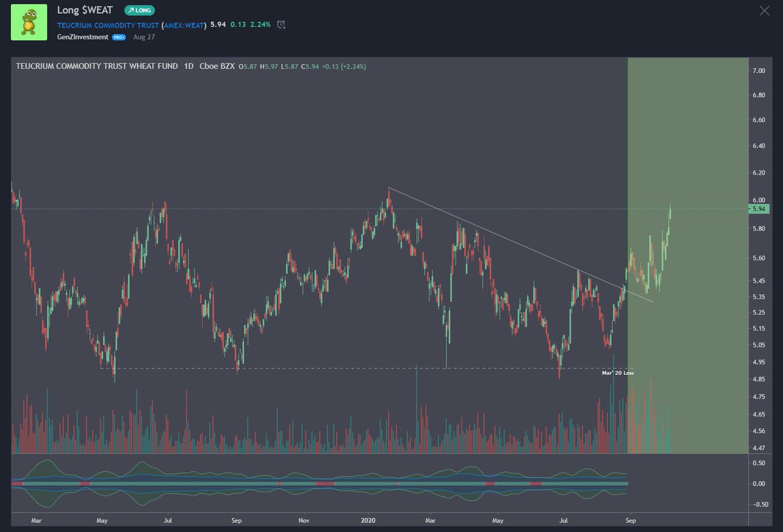This screenshot has width=783, height=532.
Task: Click the 6.00 price axis value
Action: (x=759, y=200)
